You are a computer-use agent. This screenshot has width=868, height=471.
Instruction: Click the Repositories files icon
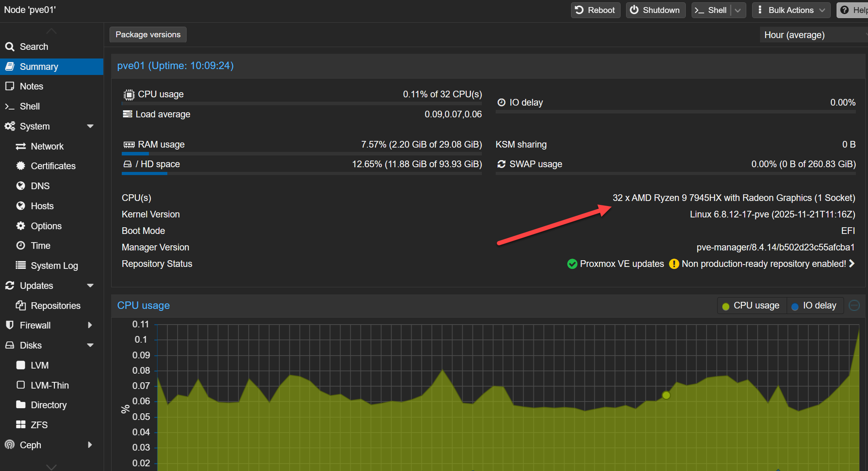click(20, 305)
